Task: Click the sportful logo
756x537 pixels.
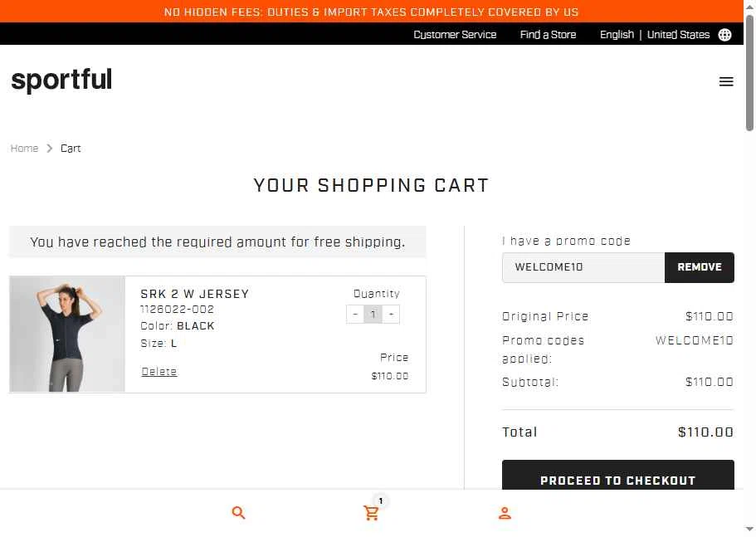Action: tap(61, 80)
